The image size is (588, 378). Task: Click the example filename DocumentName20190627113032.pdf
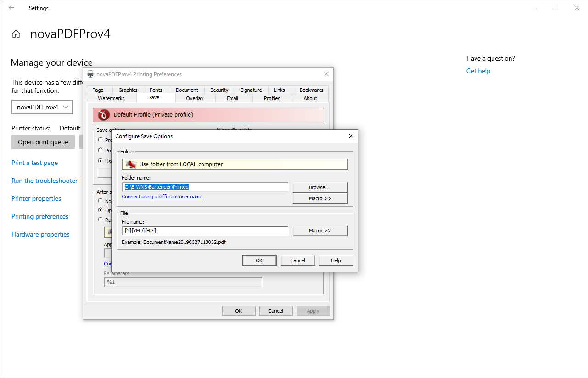pos(185,242)
